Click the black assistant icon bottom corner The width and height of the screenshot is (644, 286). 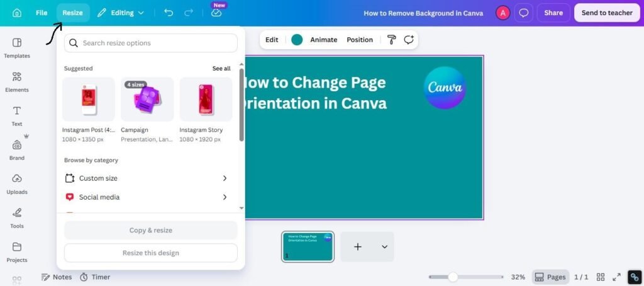click(x=635, y=277)
